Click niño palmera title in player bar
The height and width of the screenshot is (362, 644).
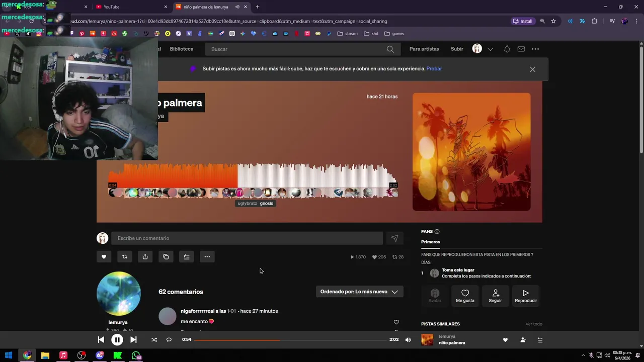click(452, 343)
